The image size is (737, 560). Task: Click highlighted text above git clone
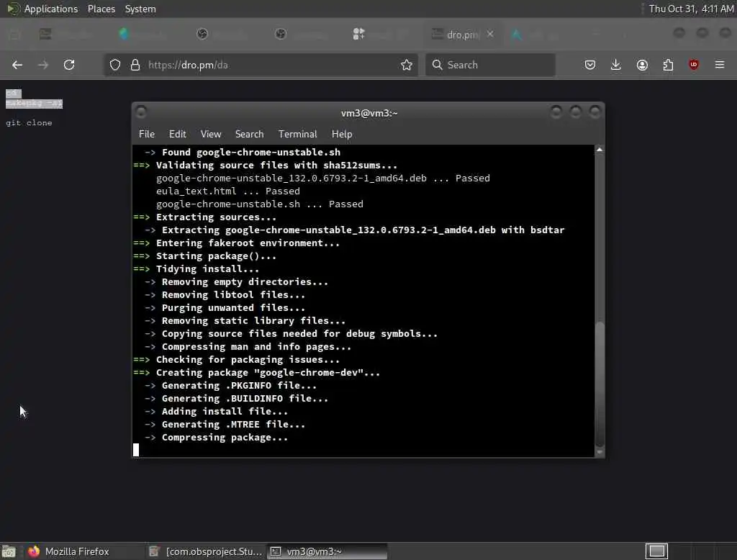tap(34, 99)
